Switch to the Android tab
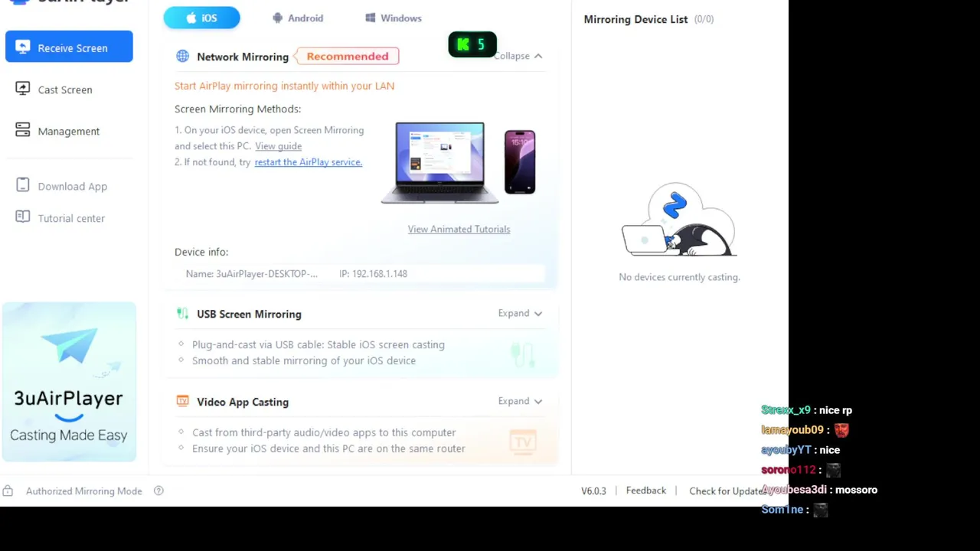The height and width of the screenshot is (551, 980). pos(298,18)
